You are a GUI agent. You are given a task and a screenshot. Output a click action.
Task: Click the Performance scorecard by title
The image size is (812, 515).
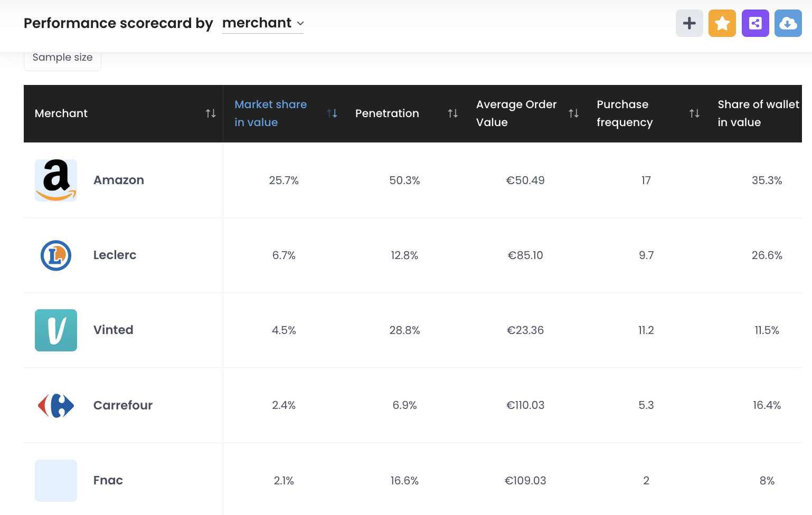[x=118, y=23]
